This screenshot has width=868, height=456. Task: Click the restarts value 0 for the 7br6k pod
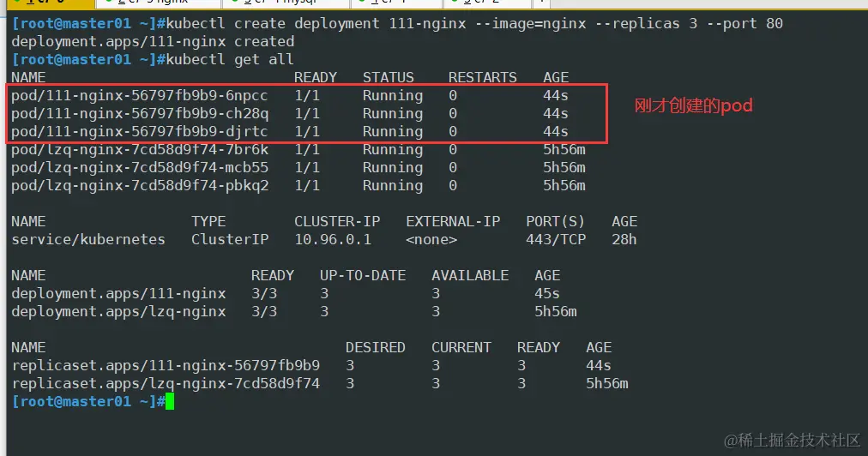[453, 149]
